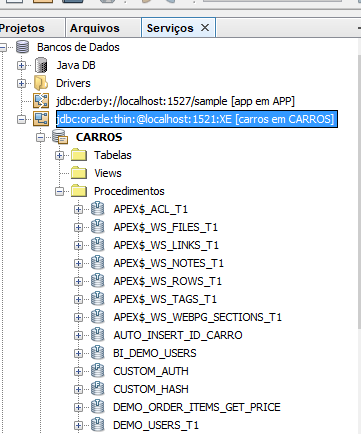The height and width of the screenshot is (434, 361).
Task: Select the Views label
Action: [108, 173]
